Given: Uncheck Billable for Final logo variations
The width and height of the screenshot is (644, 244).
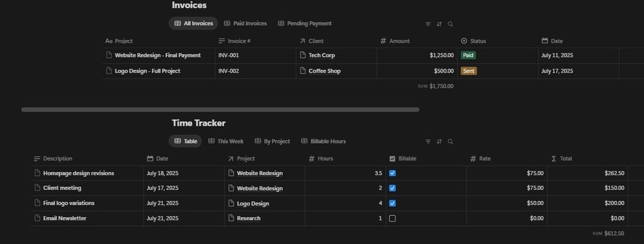Looking at the screenshot, I should 392,204.
